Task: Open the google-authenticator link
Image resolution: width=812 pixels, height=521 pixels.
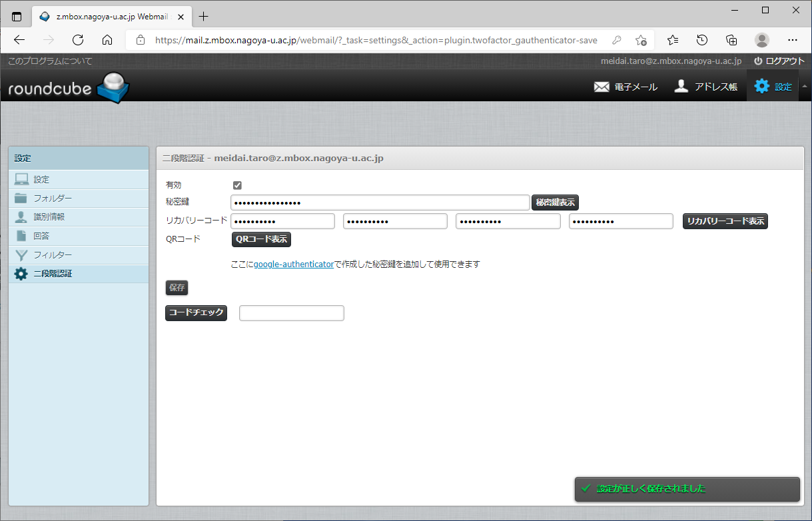Action: pyautogui.click(x=293, y=264)
